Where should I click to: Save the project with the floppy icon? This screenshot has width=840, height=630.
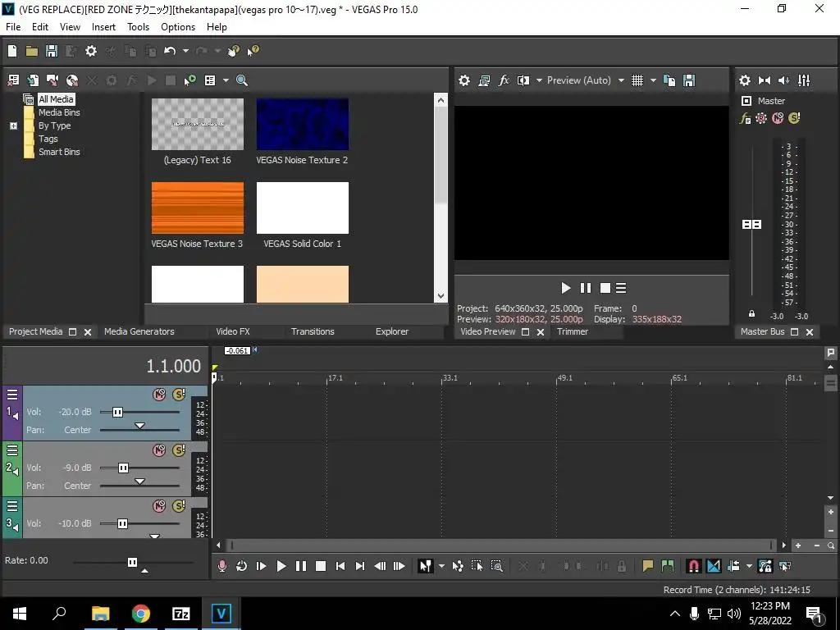(52, 51)
